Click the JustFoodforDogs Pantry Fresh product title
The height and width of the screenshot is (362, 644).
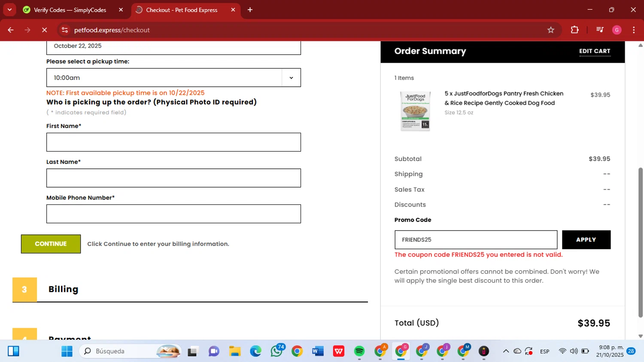click(x=504, y=98)
